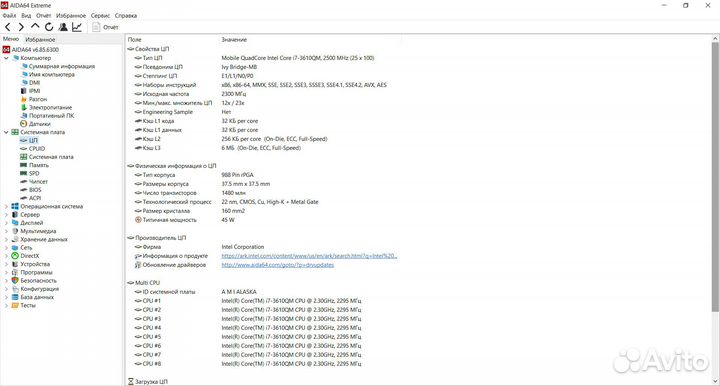Go back with the left arrow button
Image resolution: width=720 pixels, height=386 pixels.
8,27
